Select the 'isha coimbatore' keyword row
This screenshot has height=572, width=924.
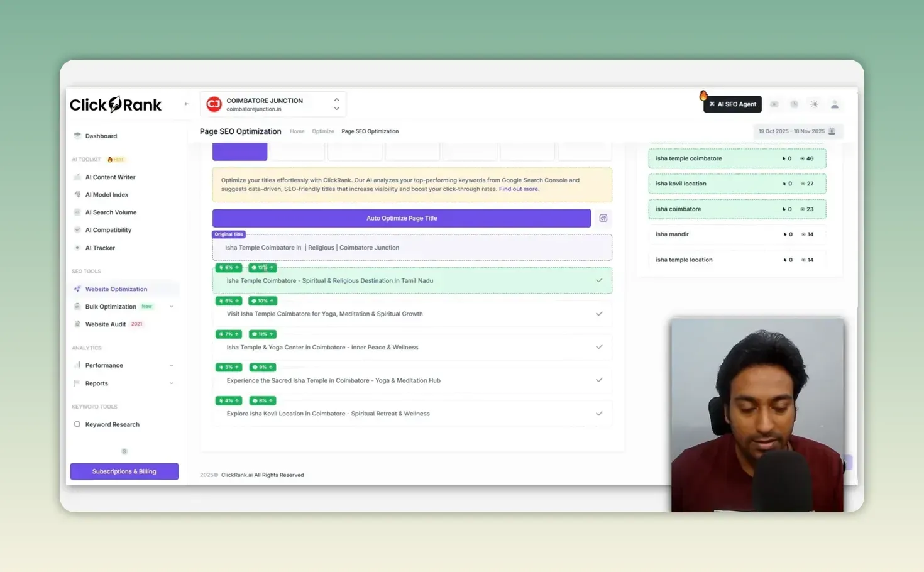point(737,209)
